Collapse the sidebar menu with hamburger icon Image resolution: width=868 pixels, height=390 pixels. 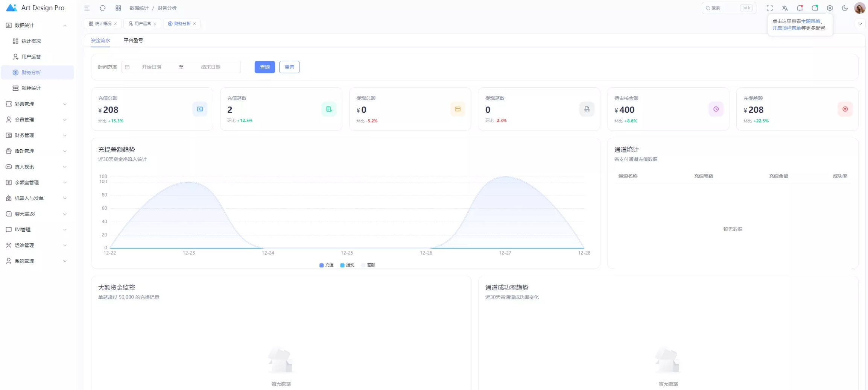click(x=87, y=8)
